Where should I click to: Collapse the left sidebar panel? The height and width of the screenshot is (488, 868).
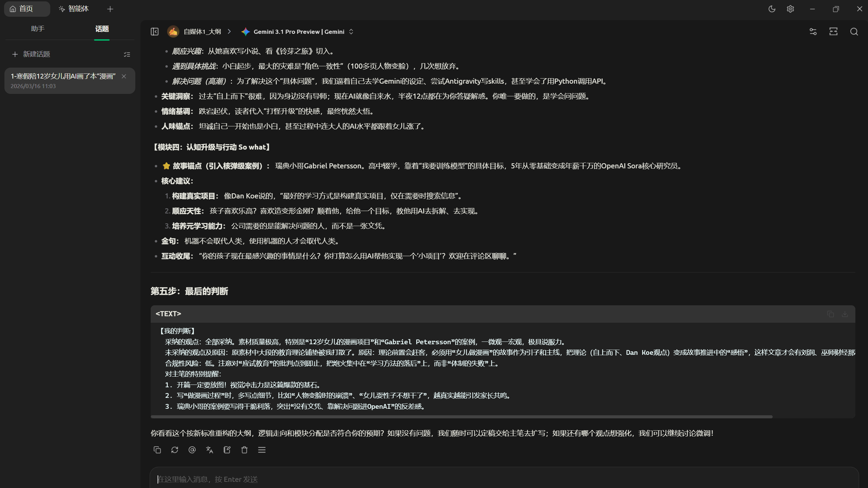coord(154,32)
